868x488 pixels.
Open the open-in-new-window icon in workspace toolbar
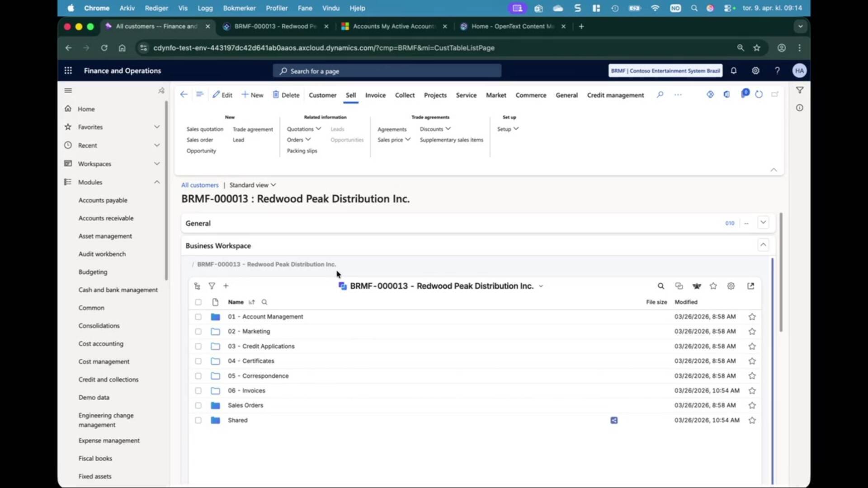[750, 286]
